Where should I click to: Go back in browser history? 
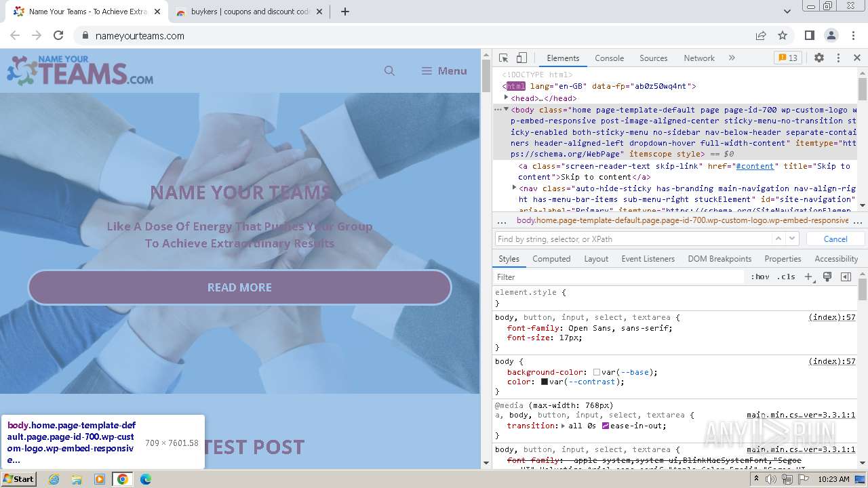tap(15, 35)
